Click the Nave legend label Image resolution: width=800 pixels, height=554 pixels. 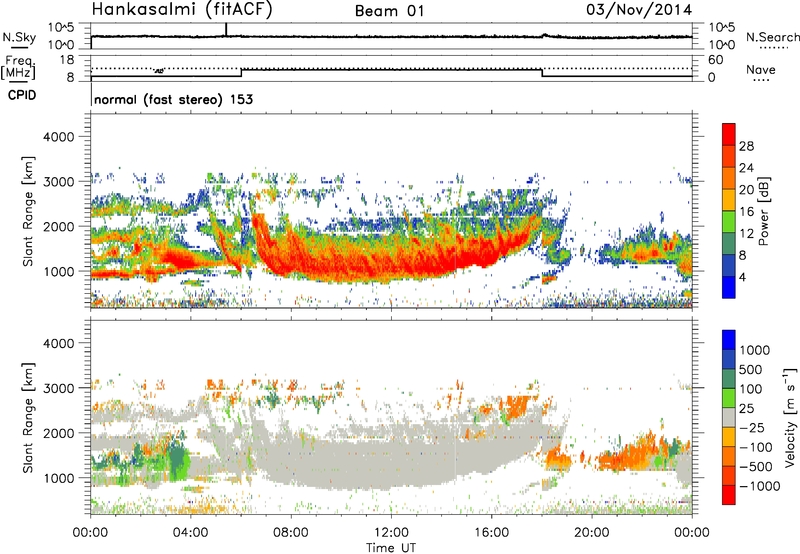click(x=761, y=70)
